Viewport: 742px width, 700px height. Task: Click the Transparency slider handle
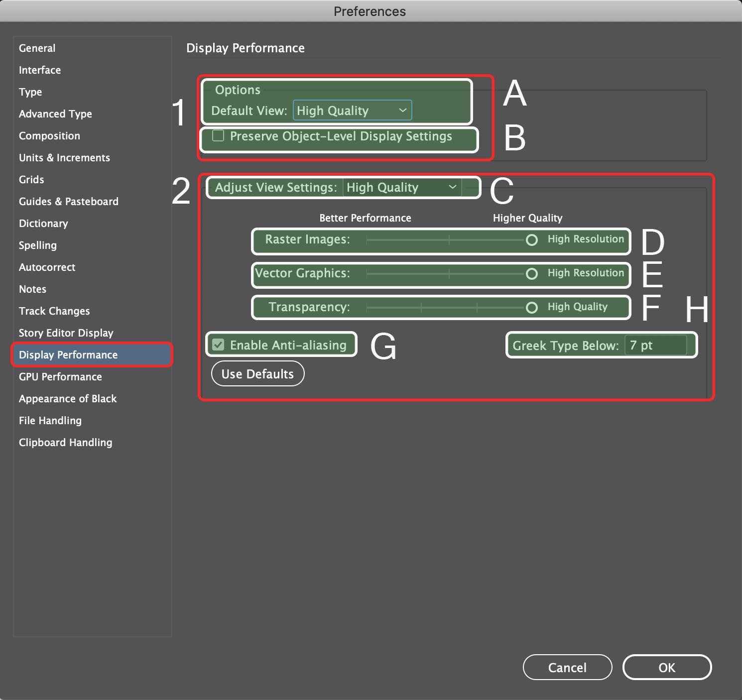(532, 308)
